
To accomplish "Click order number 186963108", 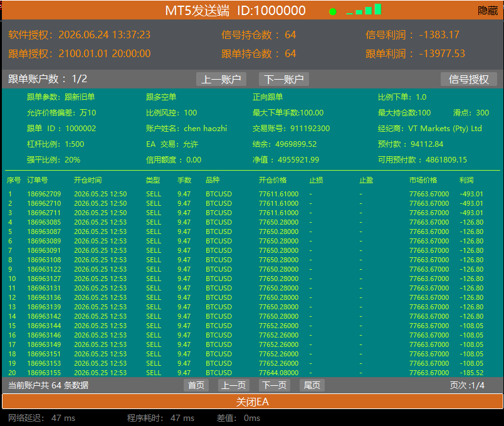I will coord(44,260).
